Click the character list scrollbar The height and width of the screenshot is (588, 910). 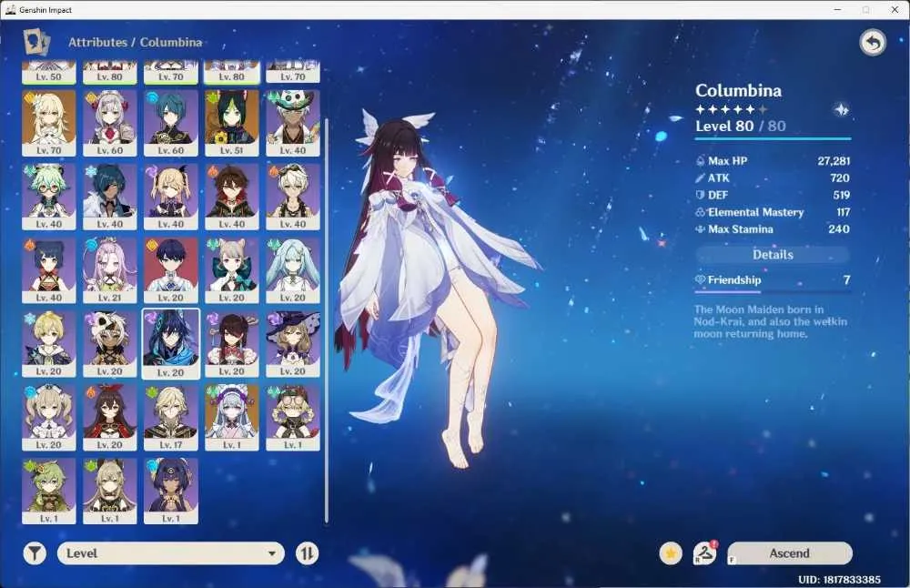click(x=327, y=320)
